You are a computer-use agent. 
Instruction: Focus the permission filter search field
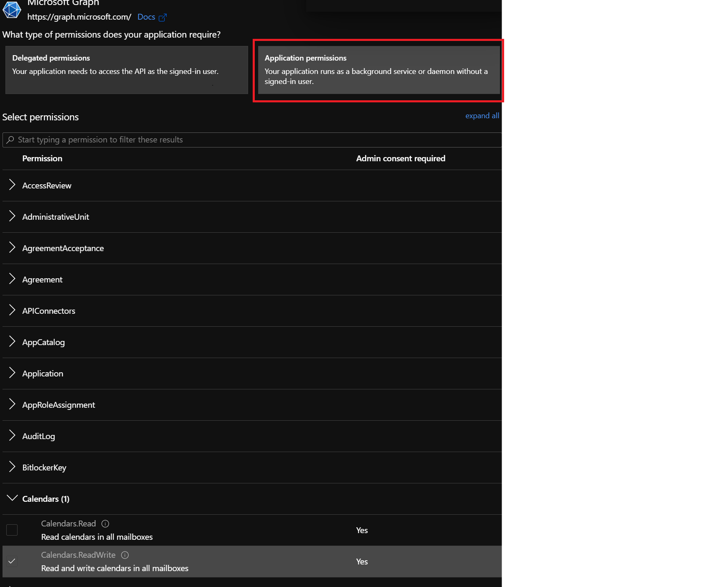251,140
